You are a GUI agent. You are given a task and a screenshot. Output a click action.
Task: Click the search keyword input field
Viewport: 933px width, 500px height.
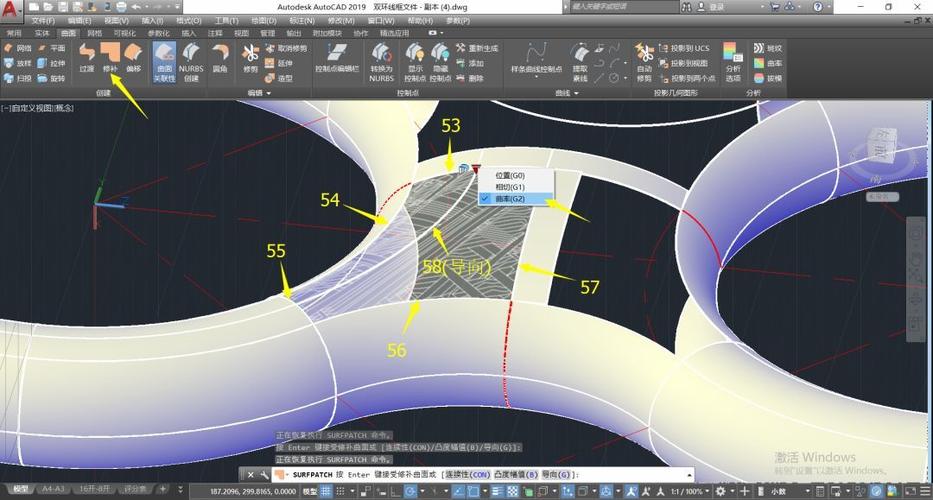624,7
